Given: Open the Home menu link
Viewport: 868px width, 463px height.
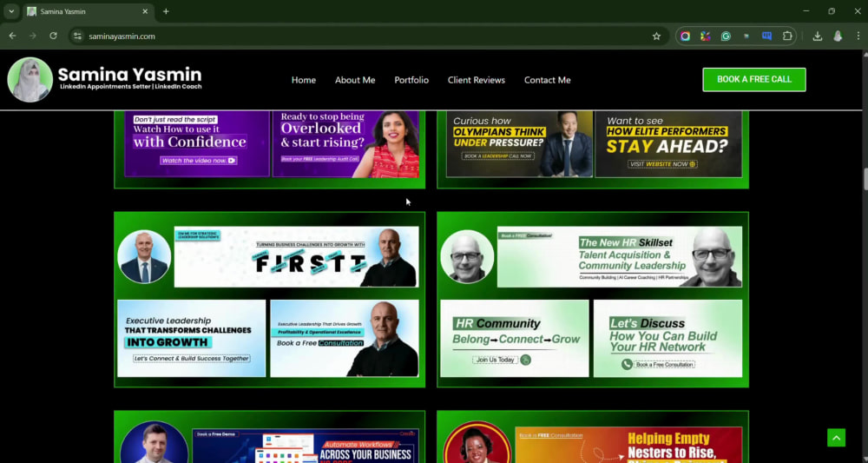Looking at the screenshot, I should 303,80.
